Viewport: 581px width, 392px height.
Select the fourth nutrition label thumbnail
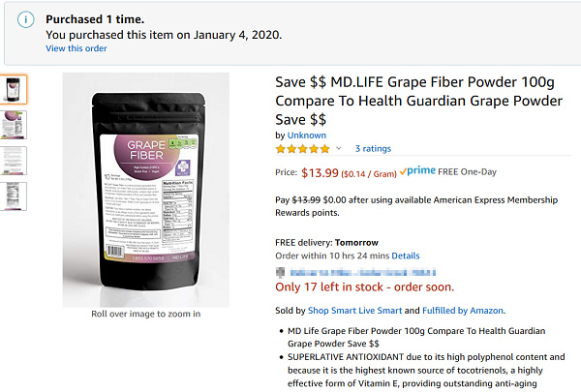pos(15,196)
